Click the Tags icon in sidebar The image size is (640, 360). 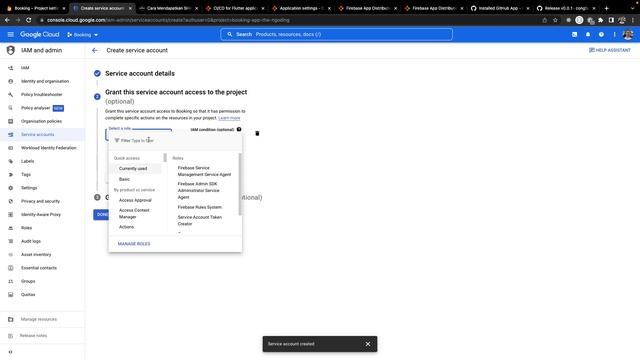(x=11, y=174)
